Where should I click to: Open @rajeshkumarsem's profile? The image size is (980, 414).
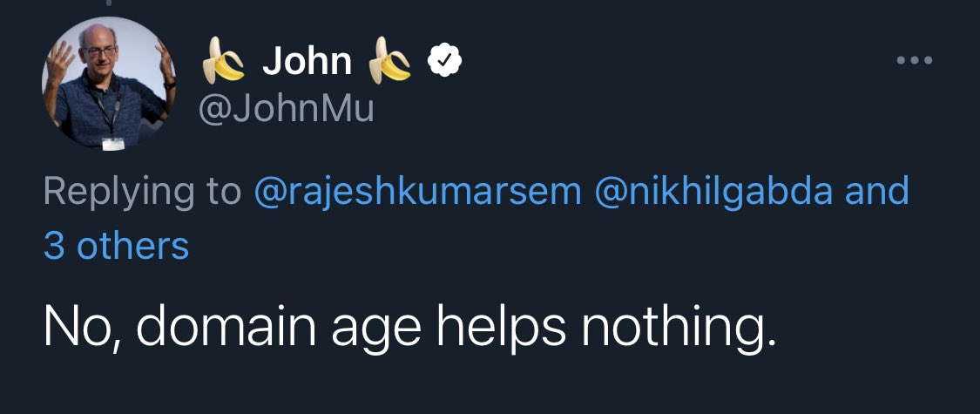click(x=417, y=191)
